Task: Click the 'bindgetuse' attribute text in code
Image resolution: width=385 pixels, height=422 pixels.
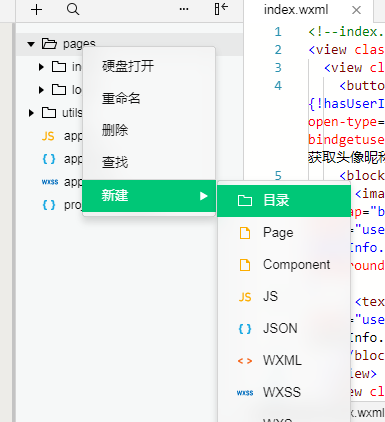Action: [x=346, y=140]
